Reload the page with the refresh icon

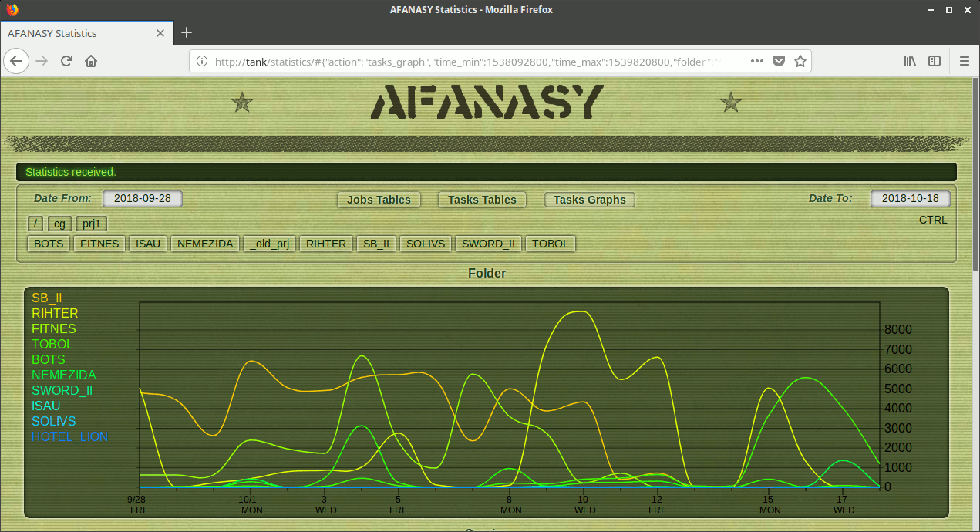(x=66, y=61)
